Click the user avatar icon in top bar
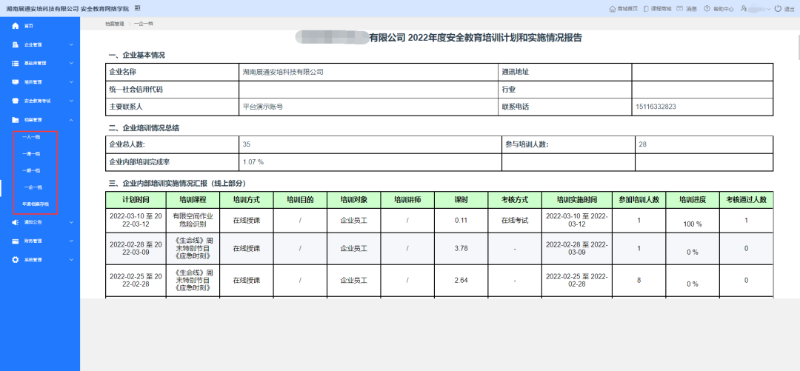The width and height of the screenshot is (800, 371). point(744,9)
